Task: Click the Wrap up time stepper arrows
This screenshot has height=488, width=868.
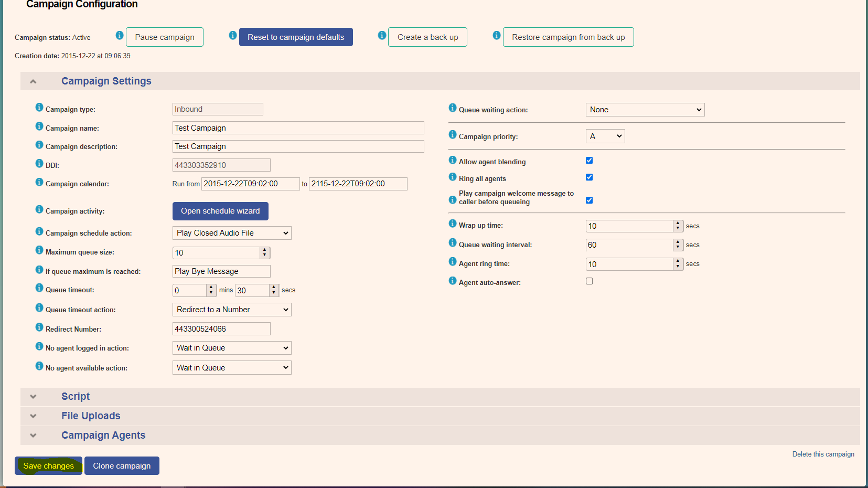Action: pos(678,226)
